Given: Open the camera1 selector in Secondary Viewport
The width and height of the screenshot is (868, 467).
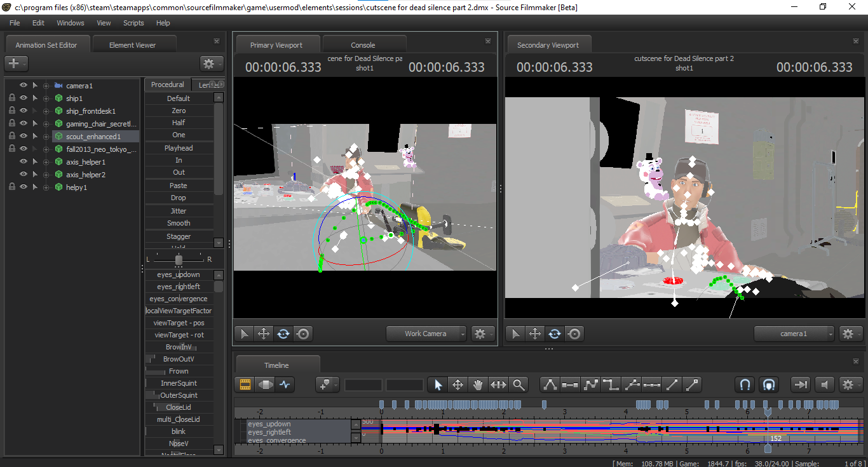Looking at the screenshot, I should 794,334.
